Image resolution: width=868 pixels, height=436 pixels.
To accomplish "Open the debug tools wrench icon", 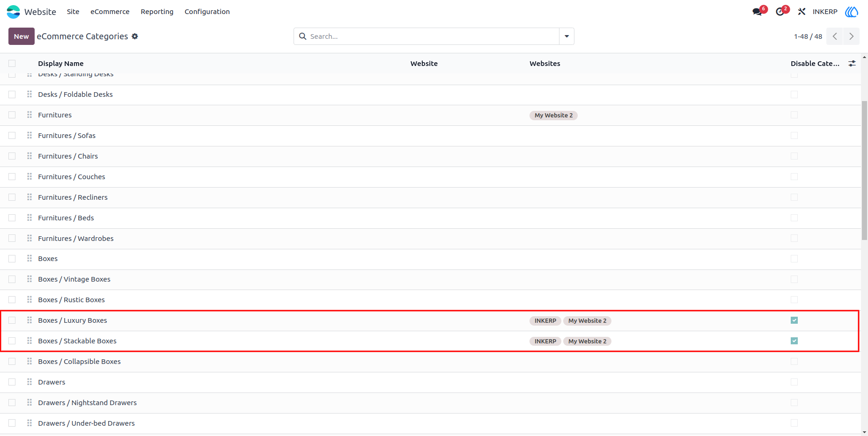I will click(x=802, y=12).
